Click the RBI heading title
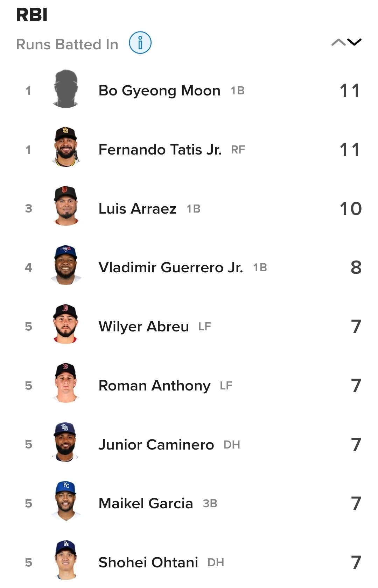This screenshot has width=378, height=588. pos(32,15)
